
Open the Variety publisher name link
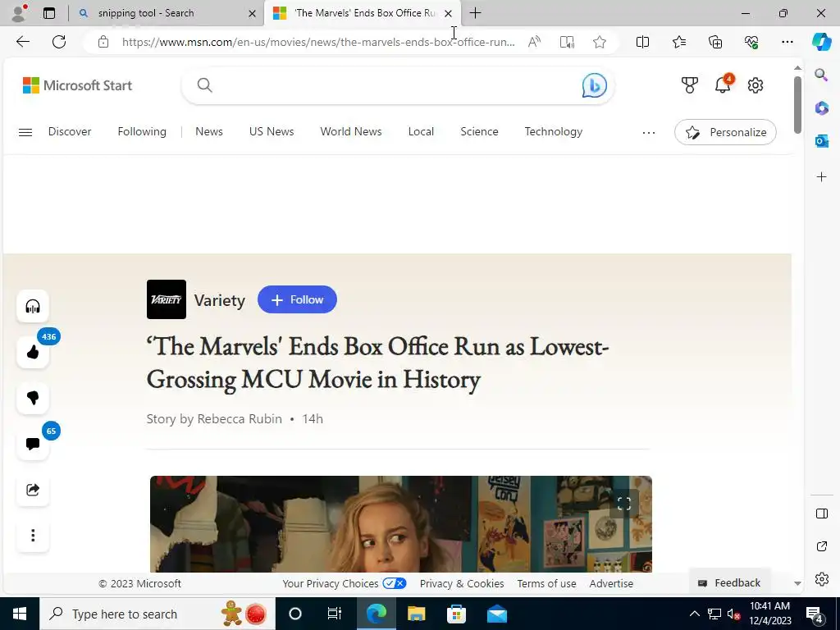point(220,300)
